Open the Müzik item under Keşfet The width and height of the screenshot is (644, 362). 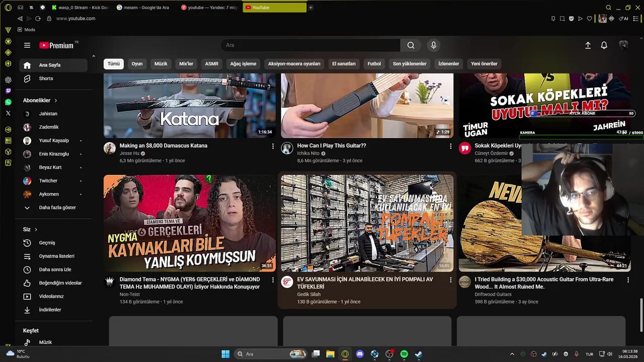(53, 342)
